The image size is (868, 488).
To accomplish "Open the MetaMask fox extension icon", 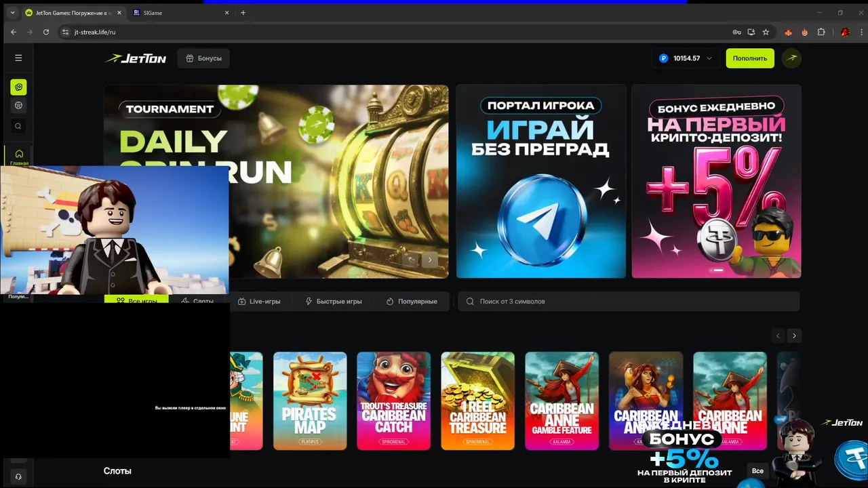I will click(x=789, y=32).
